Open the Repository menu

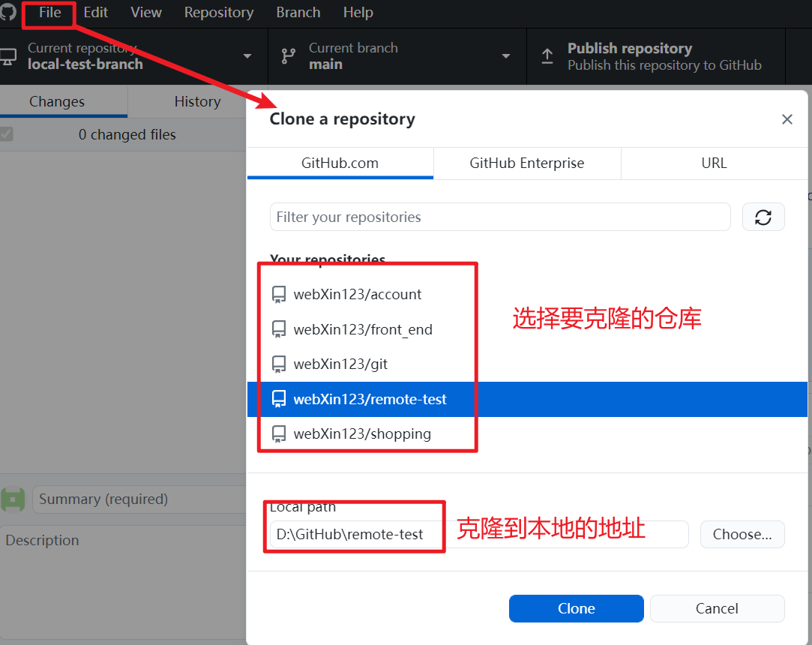(218, 13)
